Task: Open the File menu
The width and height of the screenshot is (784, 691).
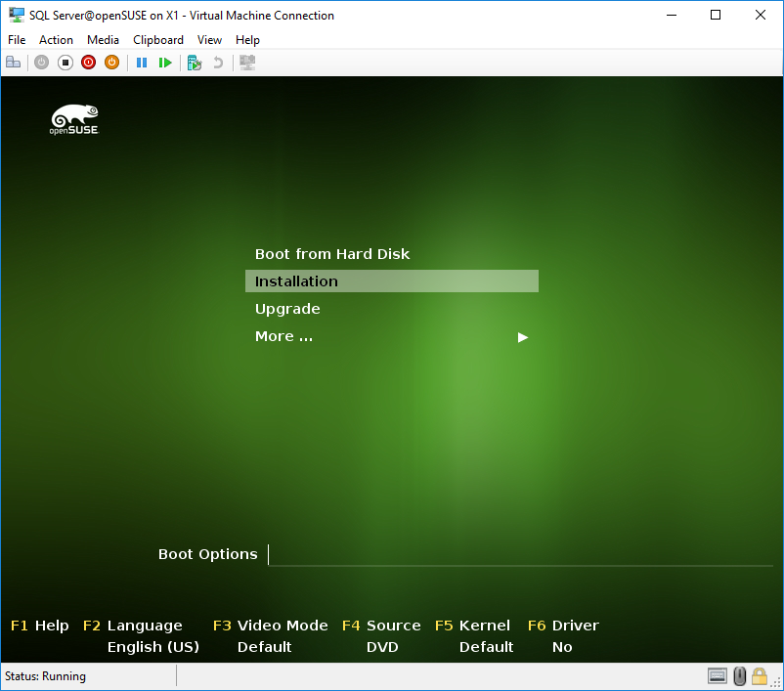Action: click(17, 39)
